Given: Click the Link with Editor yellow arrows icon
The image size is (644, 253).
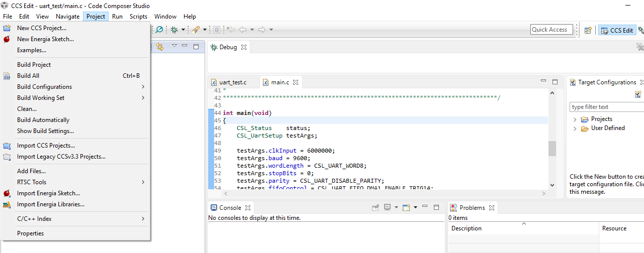Looking at the screenshot, I should 160,47.
